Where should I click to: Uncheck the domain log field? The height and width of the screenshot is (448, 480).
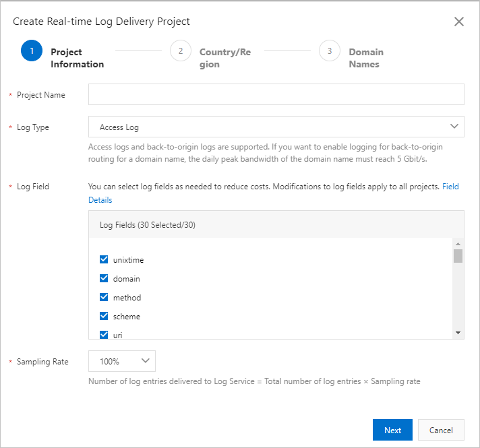104,278
